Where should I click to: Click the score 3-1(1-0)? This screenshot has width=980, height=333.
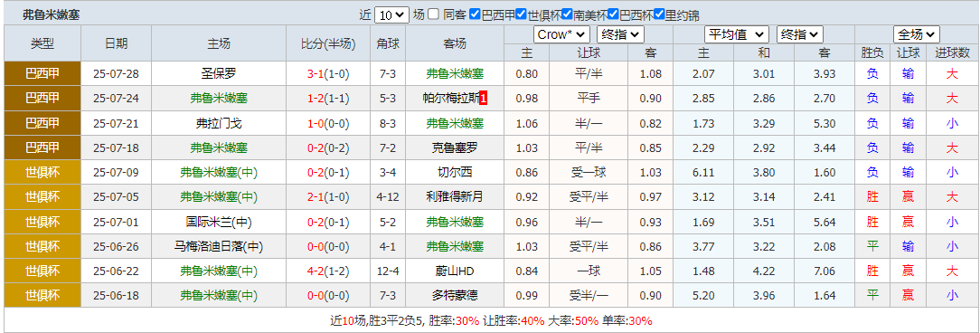[x=328, y=74]
